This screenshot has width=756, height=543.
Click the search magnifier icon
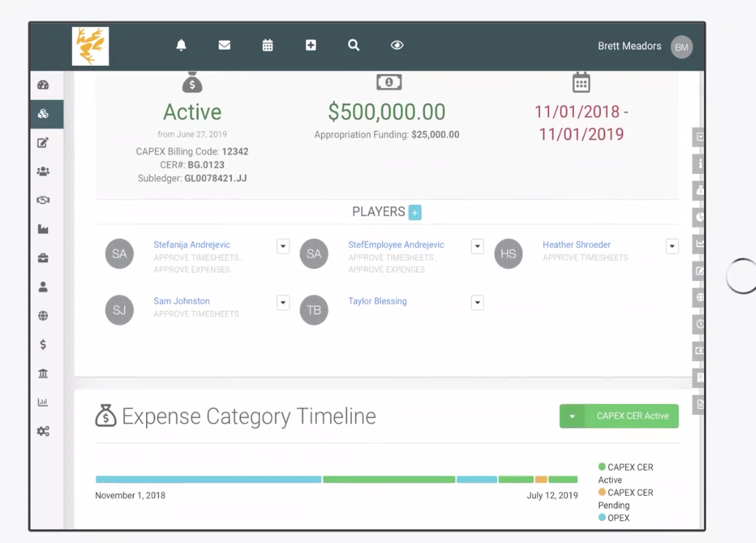point(354,45)
